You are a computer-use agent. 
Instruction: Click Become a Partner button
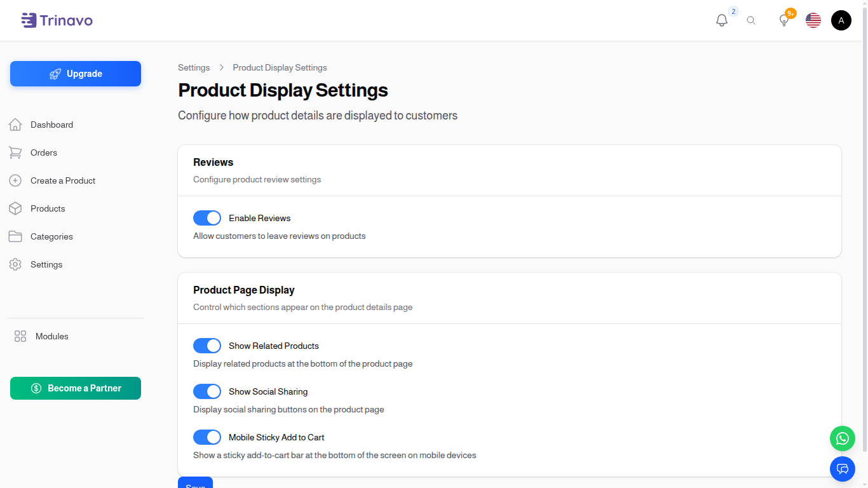click(76, 388)
